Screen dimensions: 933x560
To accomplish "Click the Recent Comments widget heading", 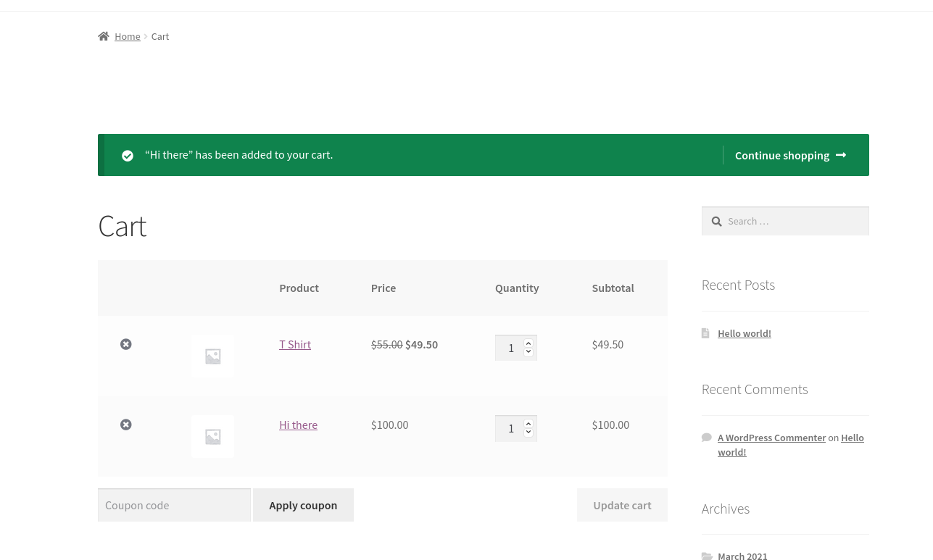I will [x=755, y=389].
